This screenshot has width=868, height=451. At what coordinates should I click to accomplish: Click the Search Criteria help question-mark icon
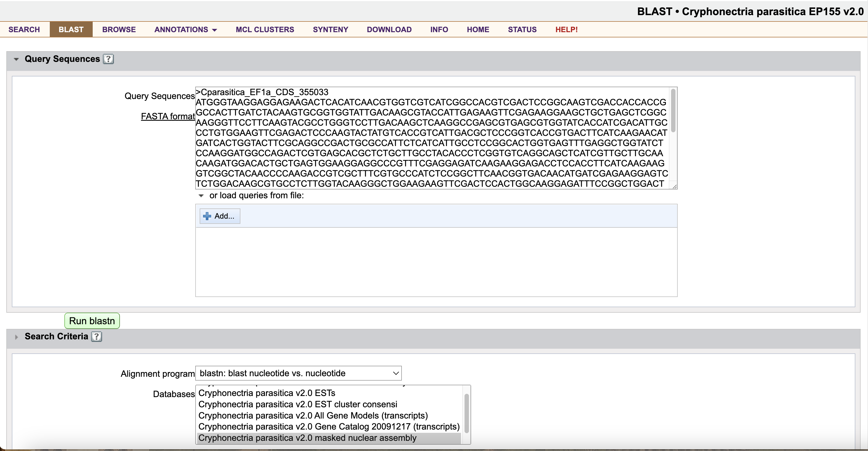pyautogui.click(x=96, y=337)
